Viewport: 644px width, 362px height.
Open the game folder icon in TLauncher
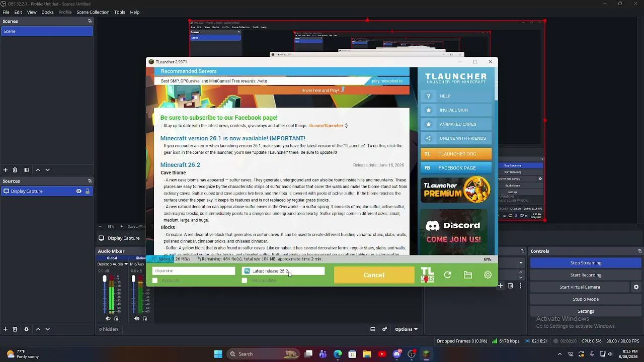click(468, 275)
